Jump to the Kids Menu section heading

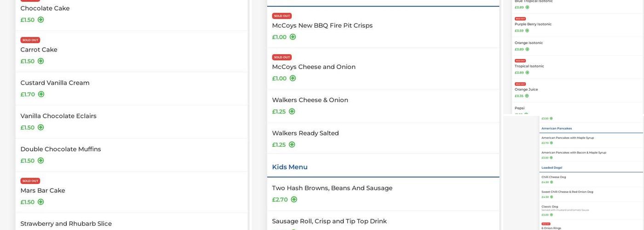tap(290, 167)
